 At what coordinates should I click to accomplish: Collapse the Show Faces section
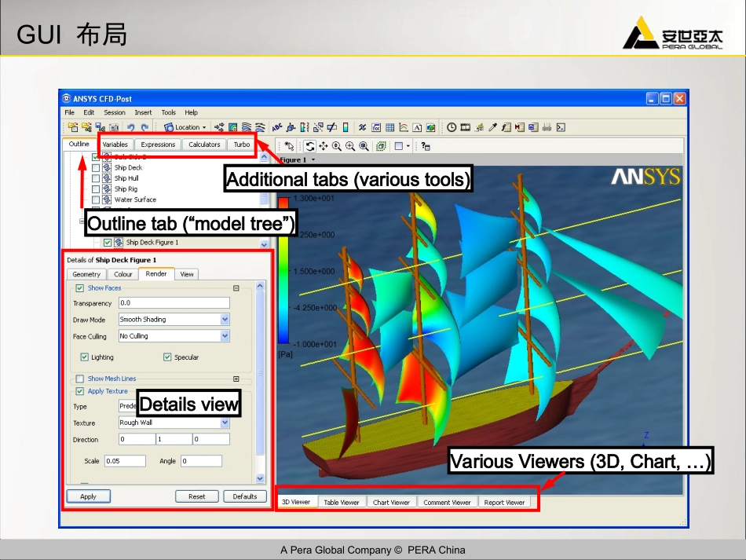(x=236, y=288)
